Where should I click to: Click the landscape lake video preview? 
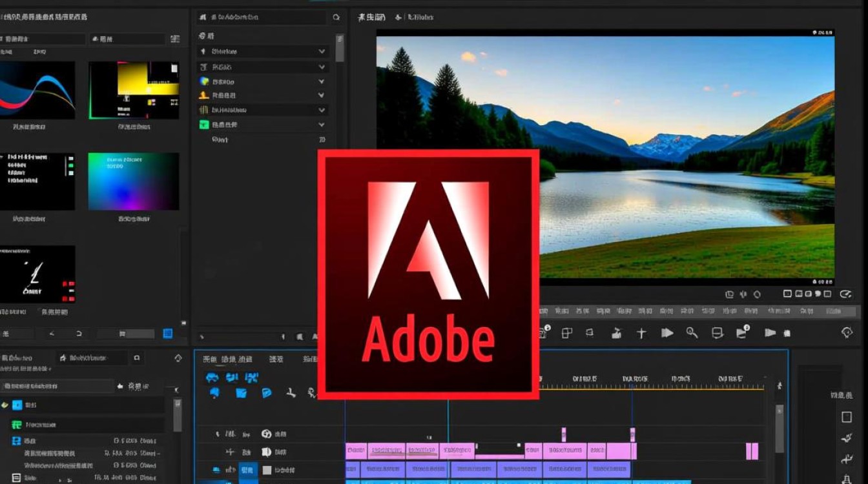tap(605, 157)
